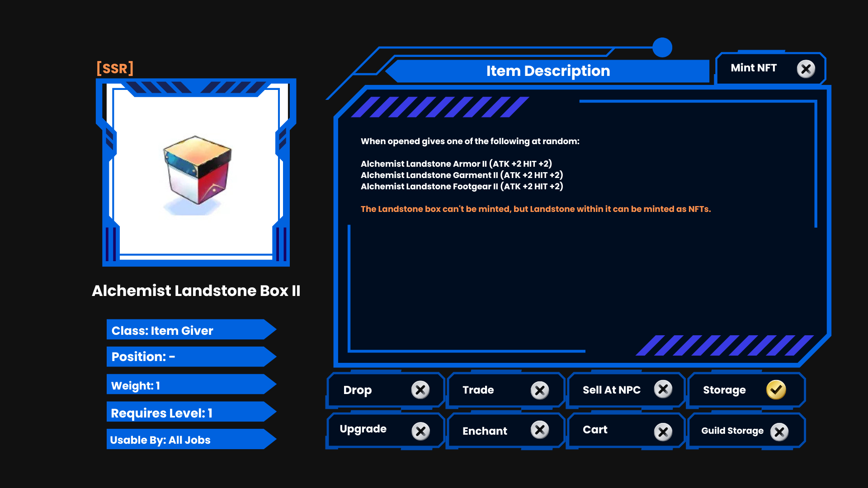The image size is (868, 488).
Task: Select the Item Description header tab
Action: point(548,71)
